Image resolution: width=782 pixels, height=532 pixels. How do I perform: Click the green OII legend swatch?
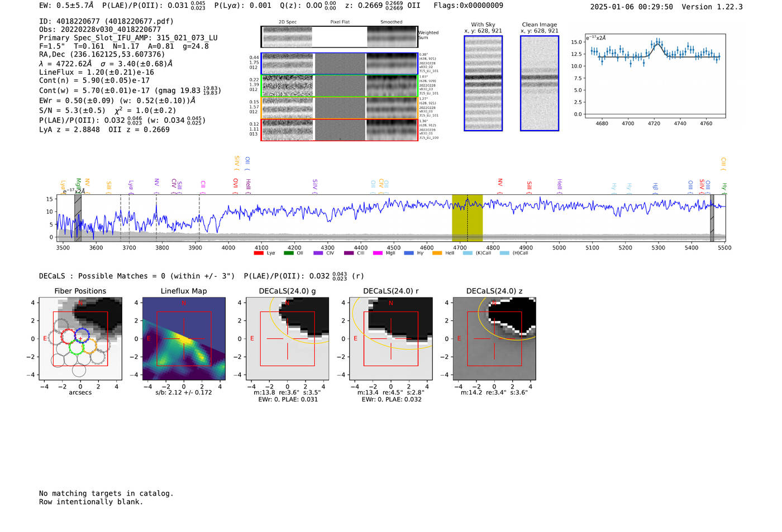pyautogui.click(x=288, y=253)
